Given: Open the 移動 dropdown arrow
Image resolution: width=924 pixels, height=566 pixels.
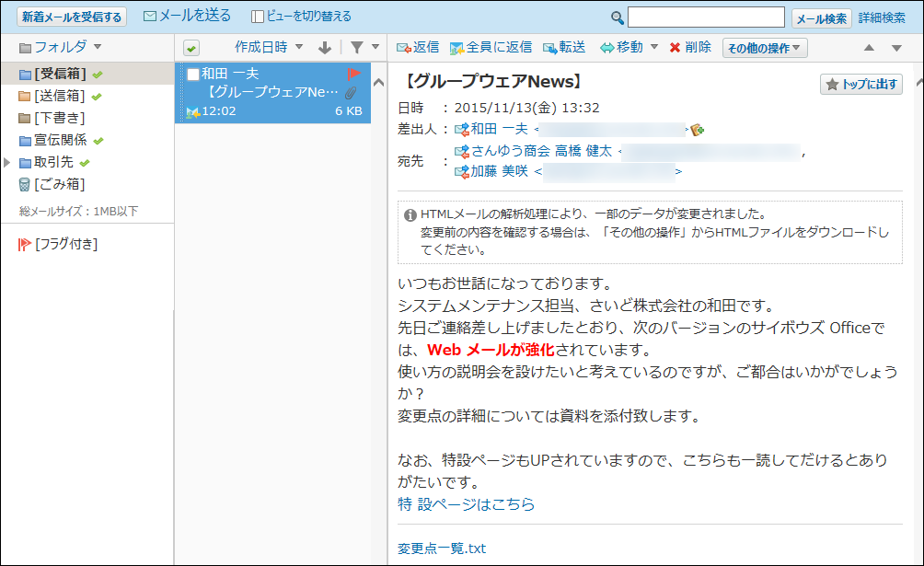Looking at the screenshot, I should click(x=654, y=47).
